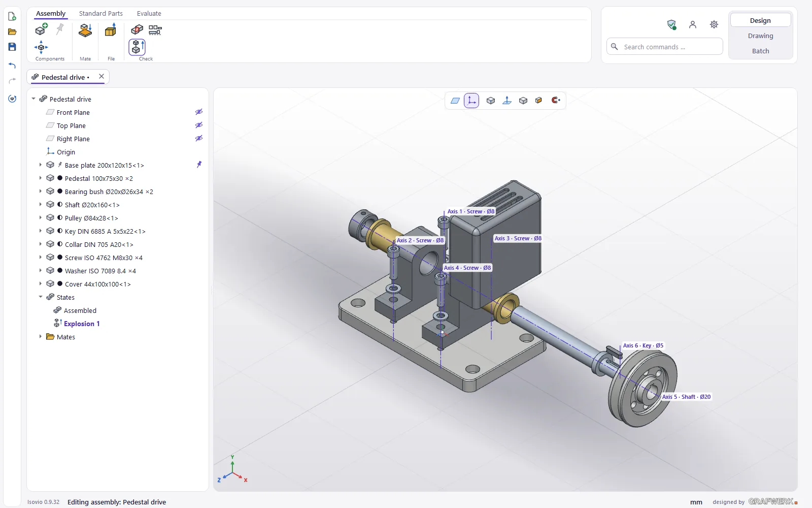Switch to the Evaluate ribbon tab
The height and width of the screenshot is (508, 812).
click(x=149, y=13)
